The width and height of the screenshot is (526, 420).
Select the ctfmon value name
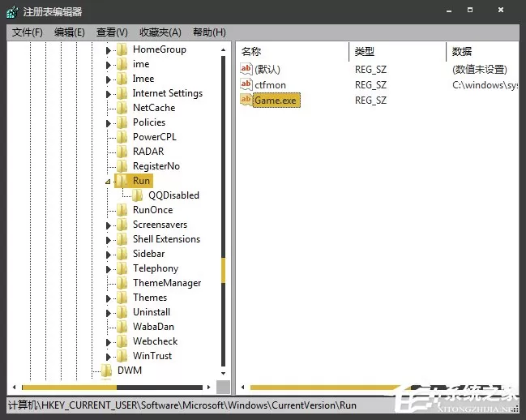point(271,85)
